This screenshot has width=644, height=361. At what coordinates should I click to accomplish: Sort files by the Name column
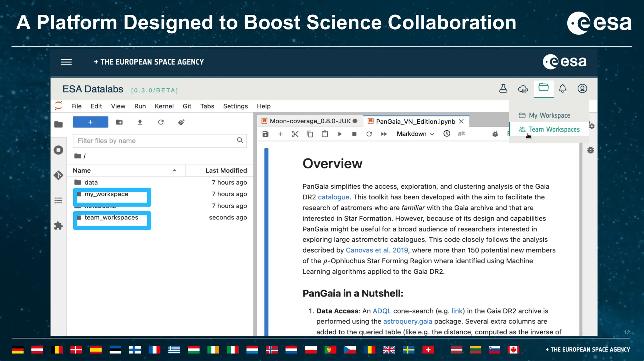pos(126,170)
